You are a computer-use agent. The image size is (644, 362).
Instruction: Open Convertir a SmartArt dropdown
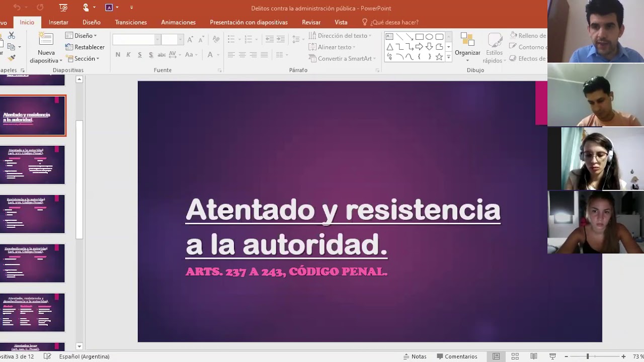(x=343, y=58)
